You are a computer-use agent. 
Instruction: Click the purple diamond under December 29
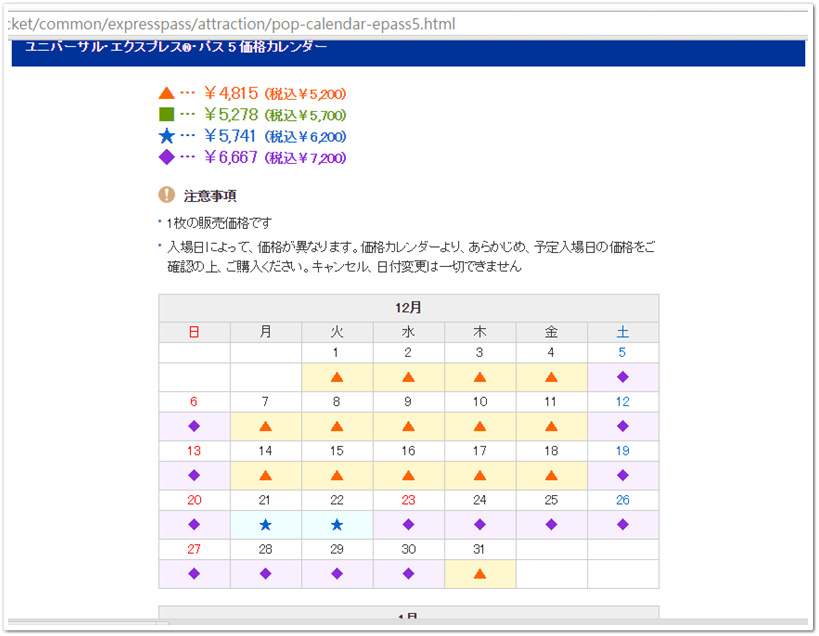(x=337, y=573)
